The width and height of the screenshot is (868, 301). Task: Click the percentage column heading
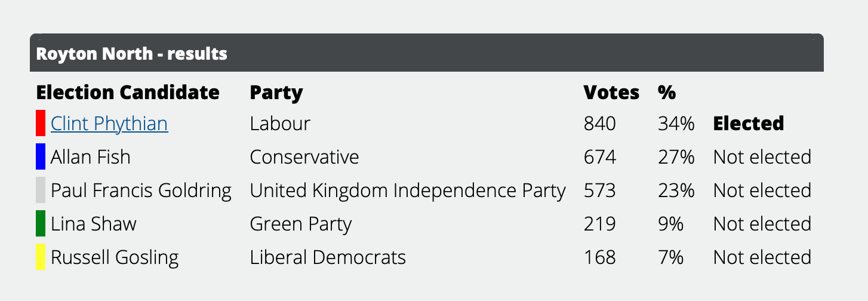click(x=667, y=93)
